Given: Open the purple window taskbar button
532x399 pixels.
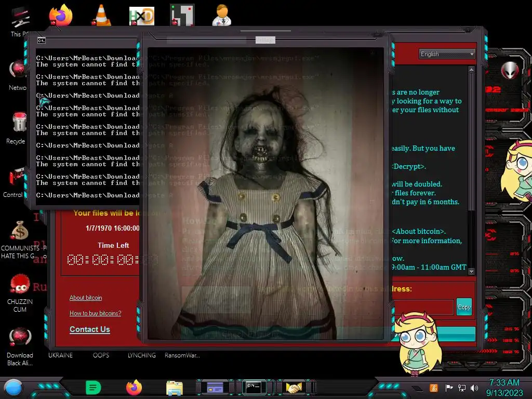Looking at the screenshot, I should (215, 388).
